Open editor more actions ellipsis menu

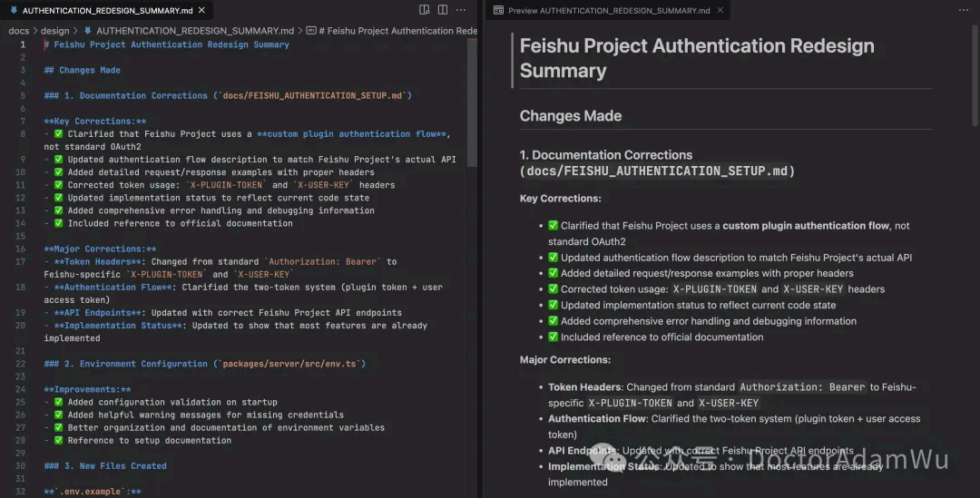461,10
